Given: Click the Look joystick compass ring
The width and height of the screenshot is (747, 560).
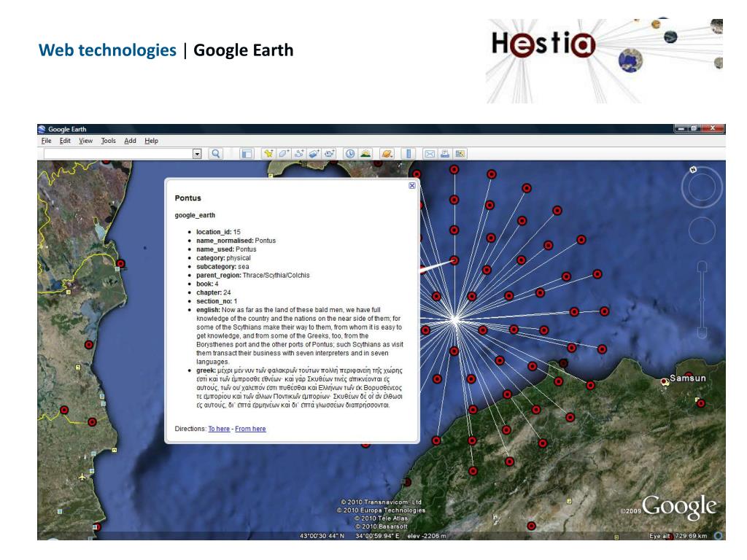Looking at the screenshot, I should tap(702, 187).
